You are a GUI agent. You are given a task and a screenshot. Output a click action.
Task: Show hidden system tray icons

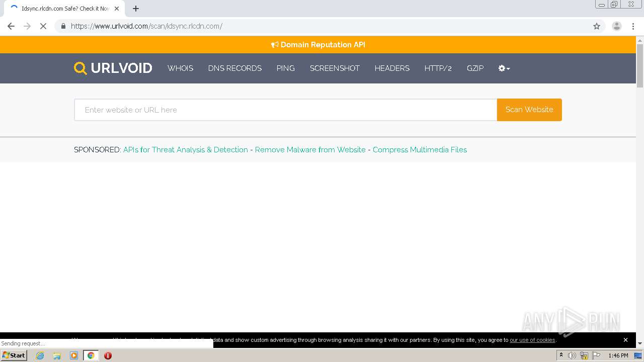tap(561, 355)
